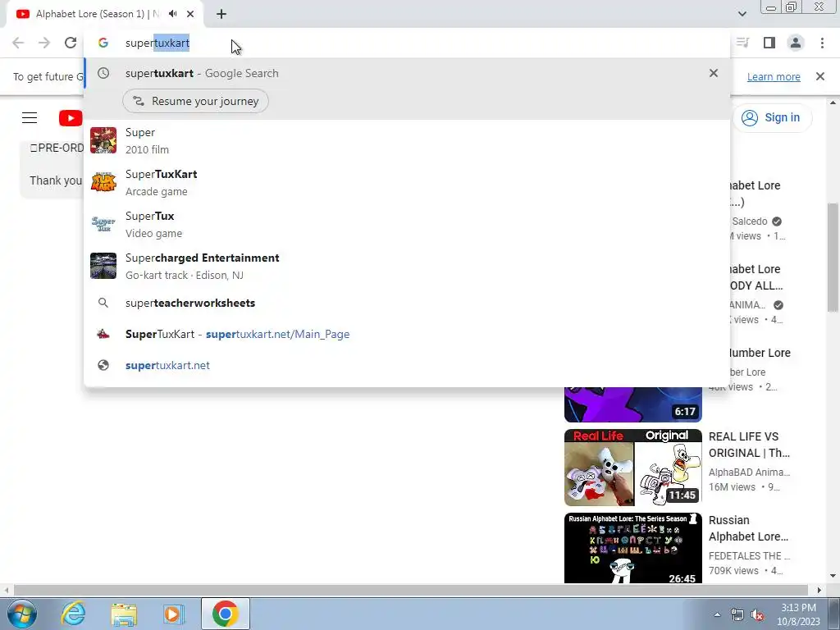This screenshot has width=840, height=630.
Task: Click the browser back arrow
Action: tap(18, 43)
